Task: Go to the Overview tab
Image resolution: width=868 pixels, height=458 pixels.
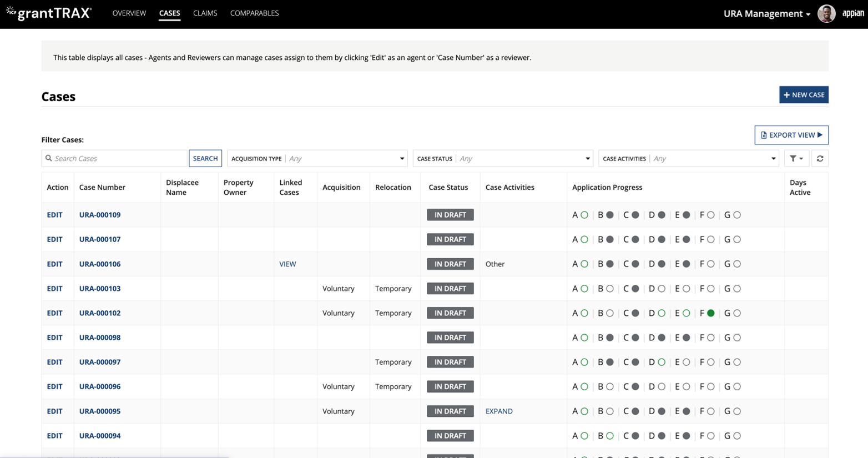Action: coord(129,13)
